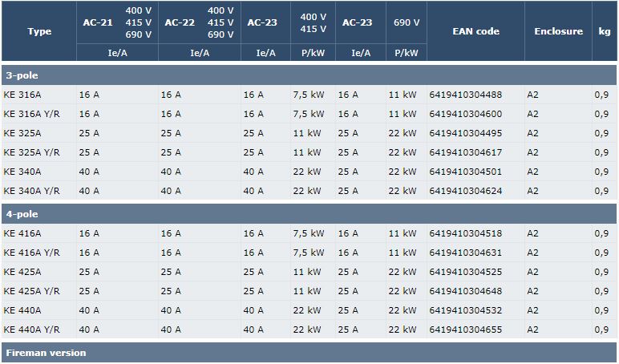The height and width of the screenshot is (364, 619).
Task: Select EAN code 6419410304655
Action: coord(465,330)
